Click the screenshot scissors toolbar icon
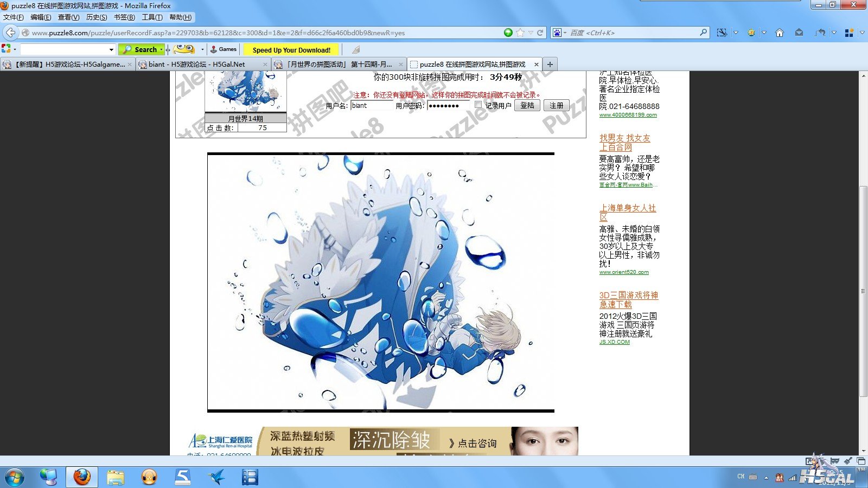The width and height of the screenshot is (868, 488). click(722, 33)
